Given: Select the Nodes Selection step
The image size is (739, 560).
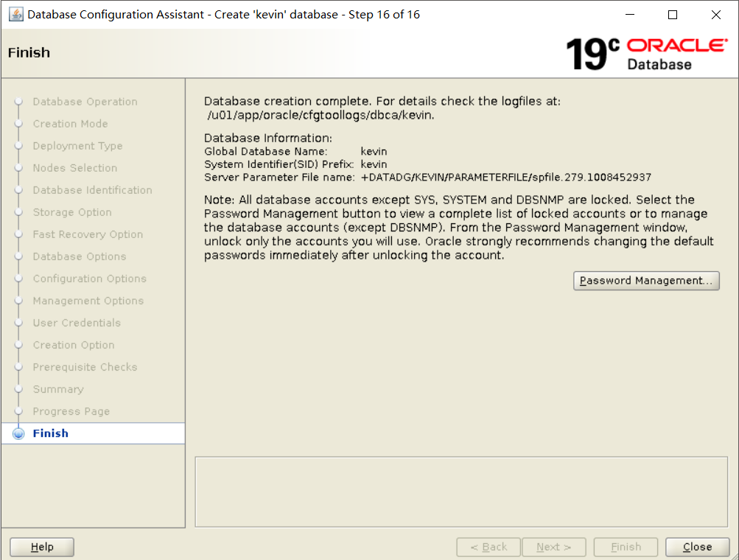Looking at the screenshot, I should (x=75, y=168).
